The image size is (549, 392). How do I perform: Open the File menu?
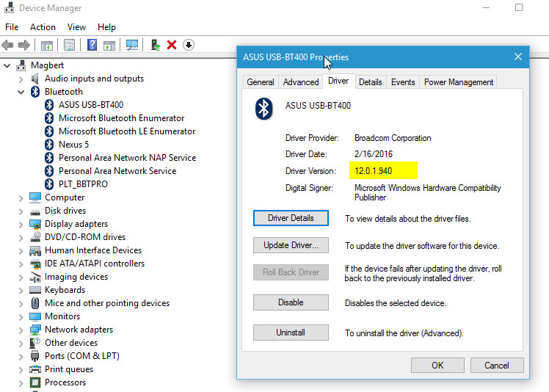[12, 27]
